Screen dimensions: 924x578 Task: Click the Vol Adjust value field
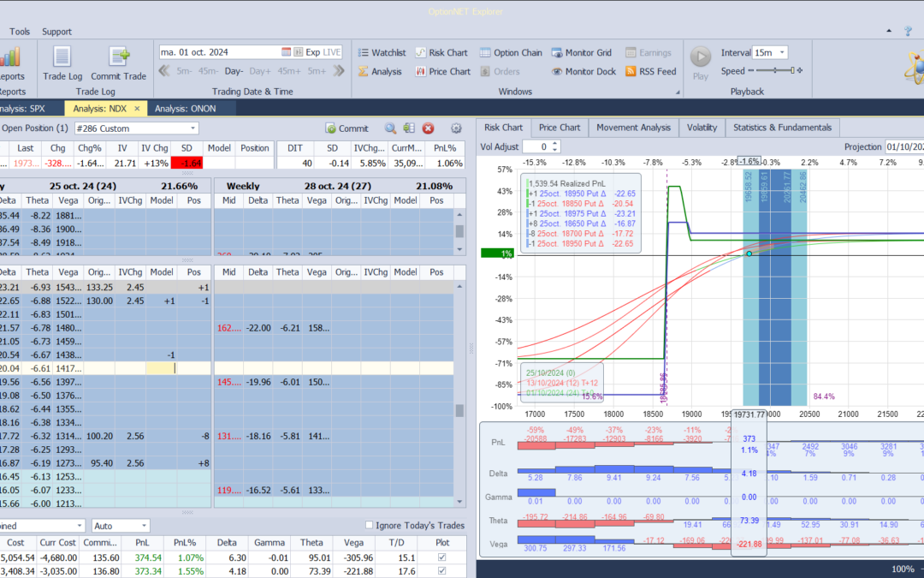[536, 147]
